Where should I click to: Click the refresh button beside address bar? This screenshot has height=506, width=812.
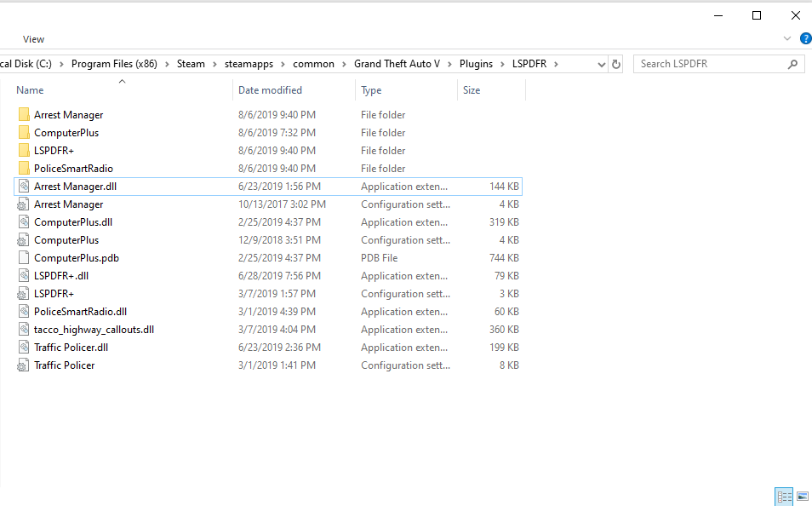(617, 64)
